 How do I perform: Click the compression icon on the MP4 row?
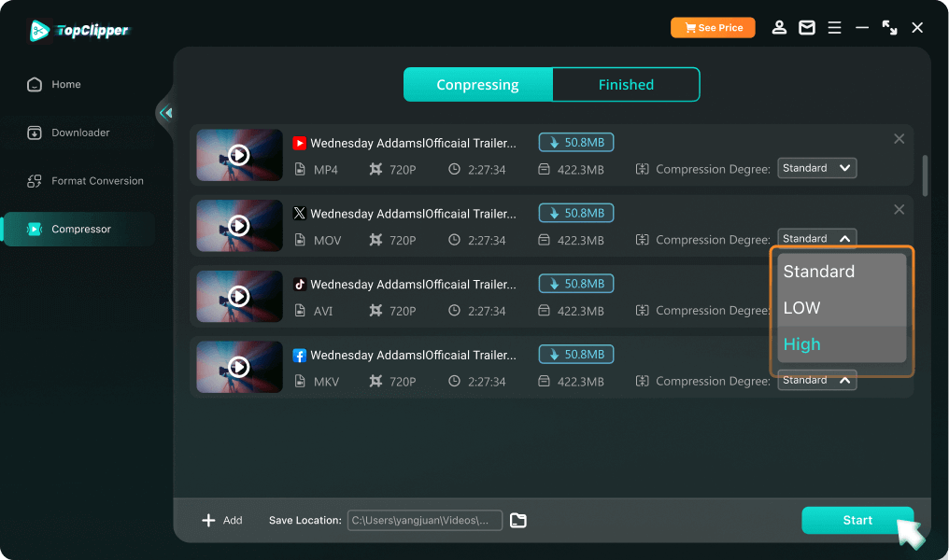click(x=642, y=169)
